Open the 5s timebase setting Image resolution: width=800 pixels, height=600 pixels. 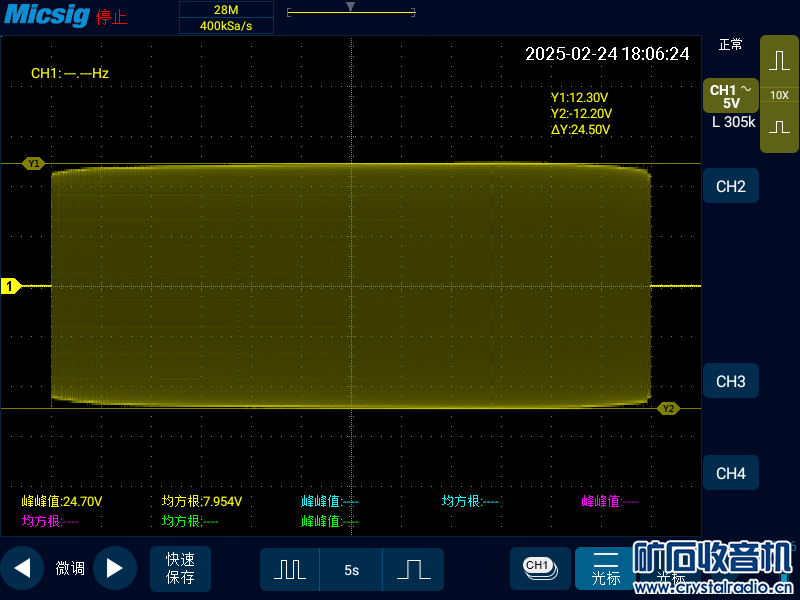pos(352,569)
